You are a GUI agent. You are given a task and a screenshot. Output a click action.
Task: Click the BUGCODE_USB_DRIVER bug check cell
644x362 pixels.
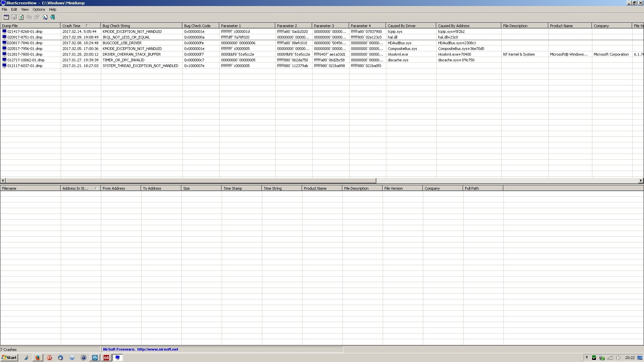(x=122, y=43)
